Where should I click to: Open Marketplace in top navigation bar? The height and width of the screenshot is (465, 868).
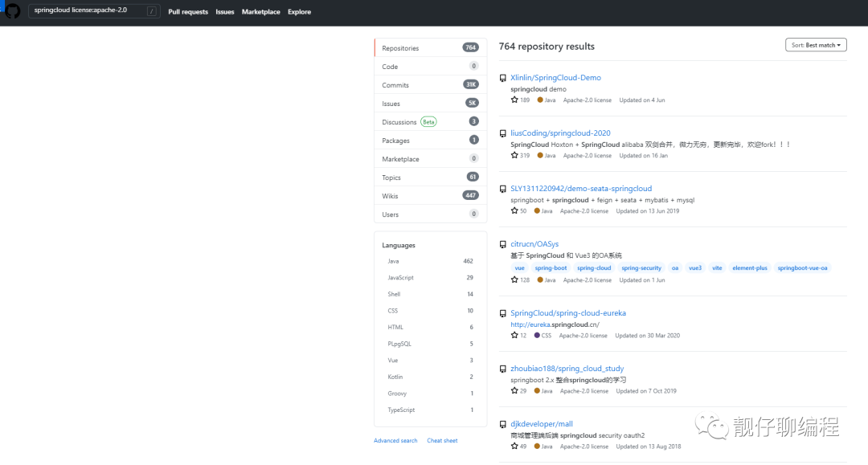[260, 11]
